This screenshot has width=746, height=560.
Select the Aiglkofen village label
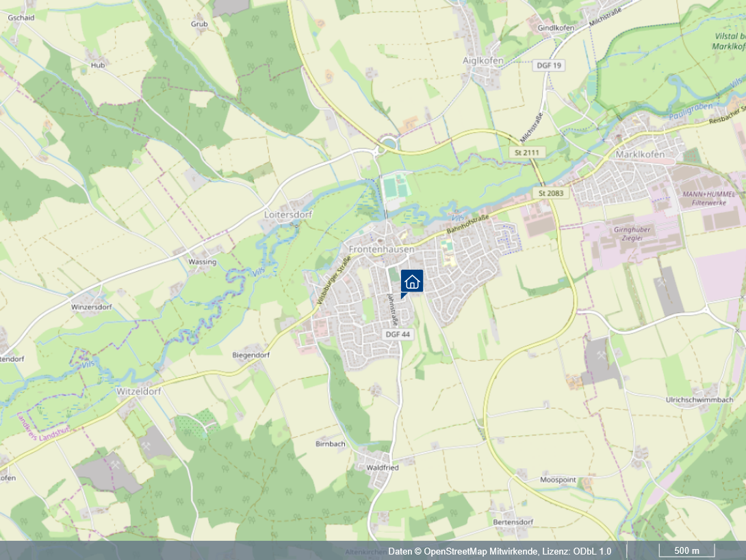click(483, 60)
